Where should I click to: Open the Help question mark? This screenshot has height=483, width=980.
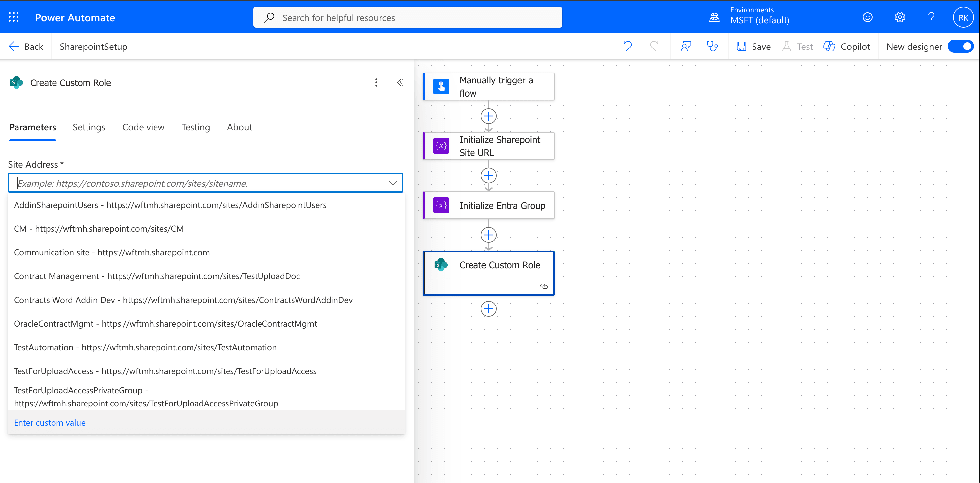[931, 17]
